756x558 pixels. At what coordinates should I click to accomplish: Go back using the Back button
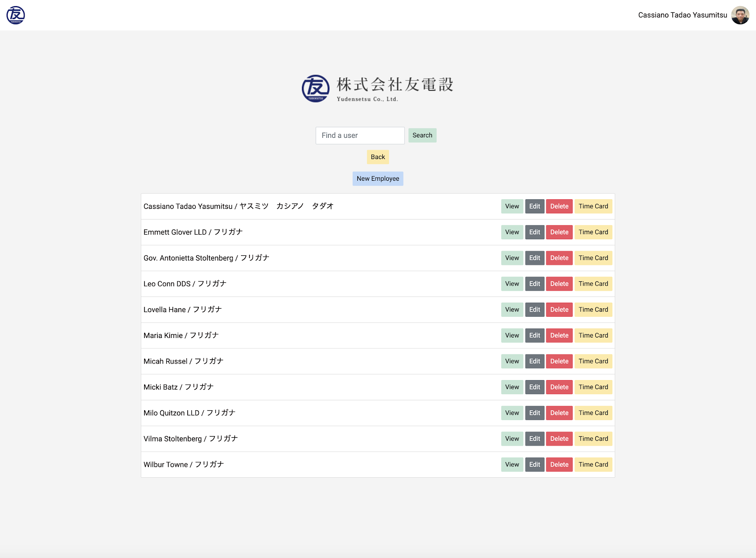(378, 157)
